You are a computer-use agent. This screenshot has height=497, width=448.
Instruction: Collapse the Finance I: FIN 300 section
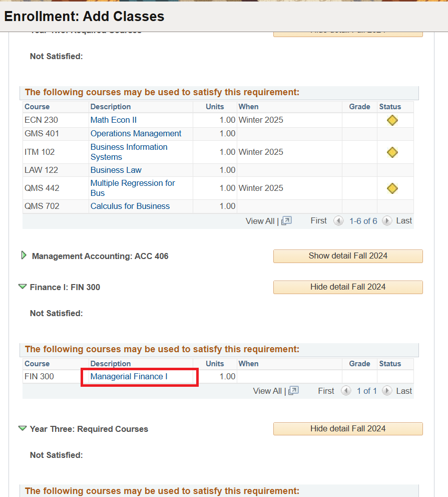pyautogui.click(x=23, y=287)
